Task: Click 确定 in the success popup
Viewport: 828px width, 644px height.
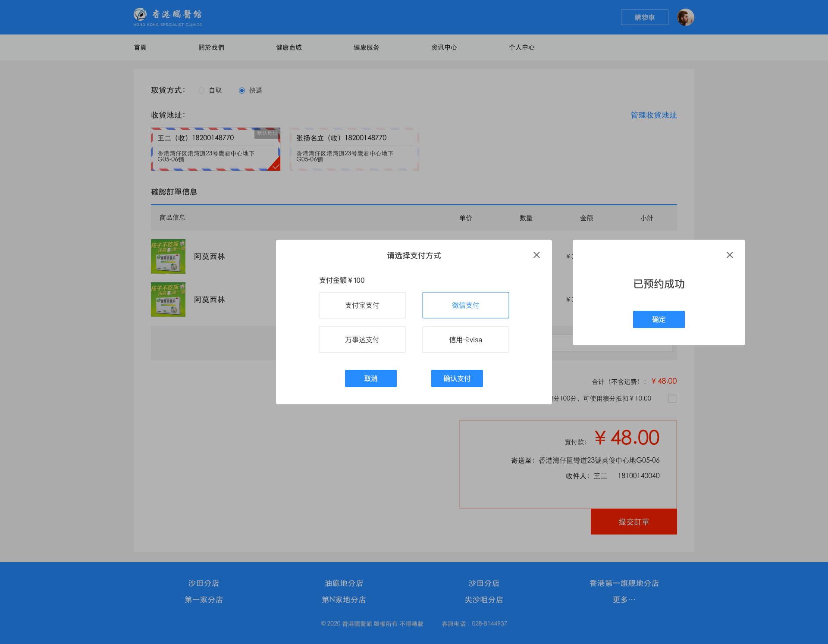Action: [x=659, y=319]
